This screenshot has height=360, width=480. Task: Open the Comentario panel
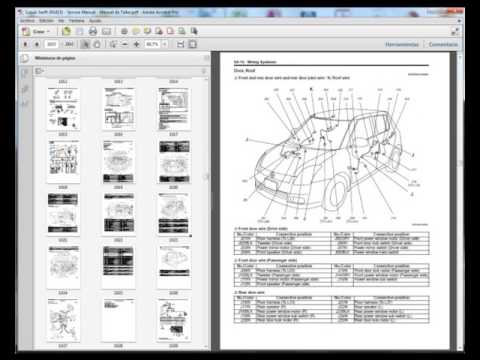pyautogui.click(x=443, y=44)
